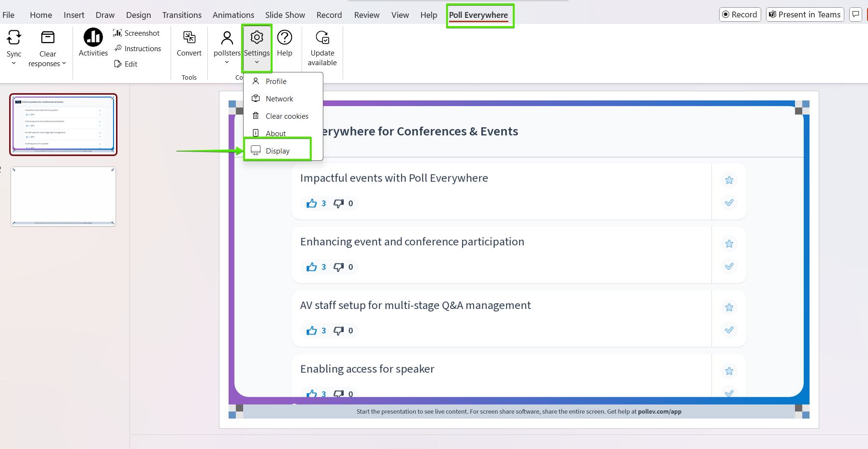The height and width of the screenshot is (449, 868).
Task: Select Profile from Settings menu
Action: tap(283, 81)
